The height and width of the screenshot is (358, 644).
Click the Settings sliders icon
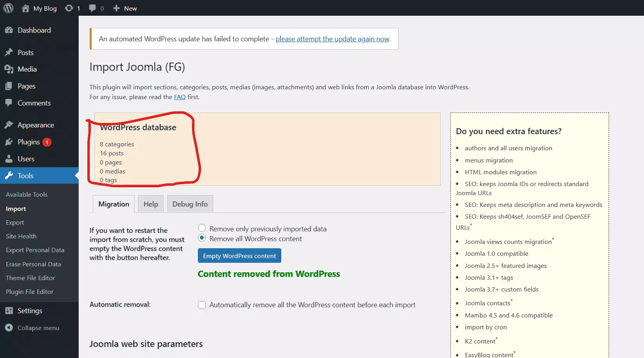tap(9, 311)
